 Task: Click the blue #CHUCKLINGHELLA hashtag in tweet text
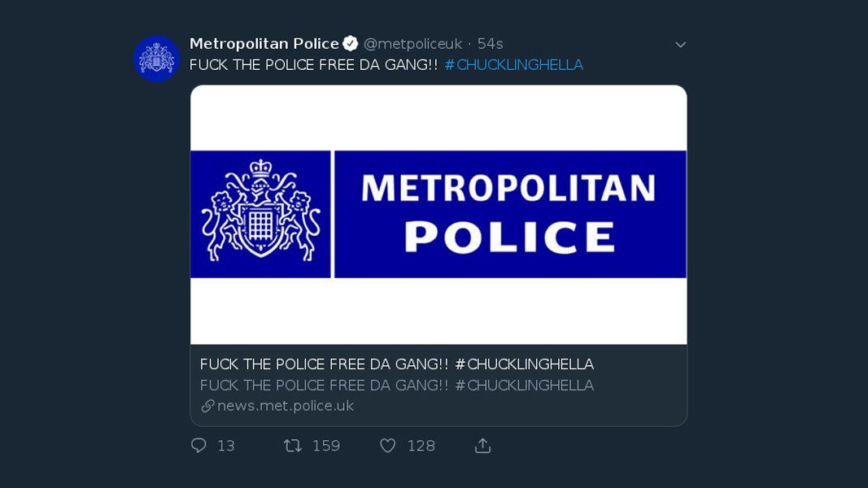point(513,65)
